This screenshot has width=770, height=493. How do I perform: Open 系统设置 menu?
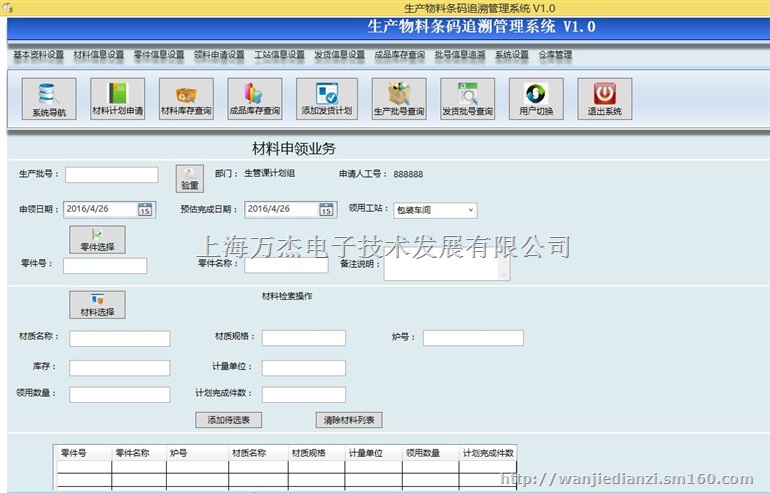[x=512, y=55]
